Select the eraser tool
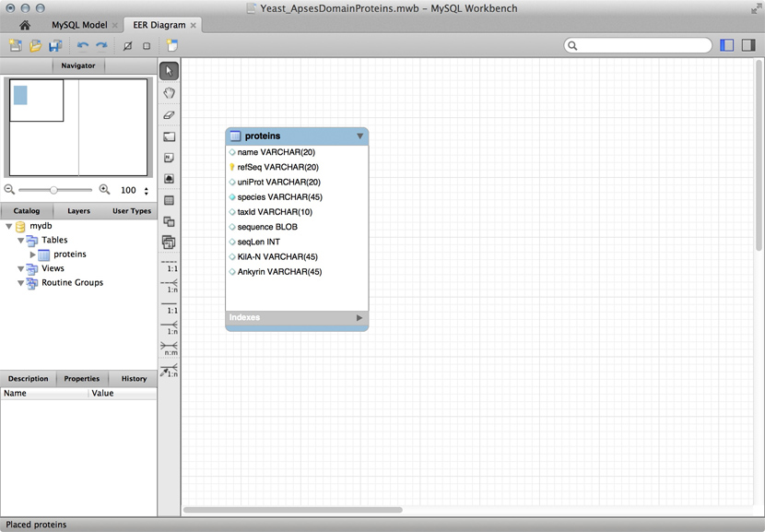Image resolution: width=765 pixels, height=532 pixels. coord(169,115)
